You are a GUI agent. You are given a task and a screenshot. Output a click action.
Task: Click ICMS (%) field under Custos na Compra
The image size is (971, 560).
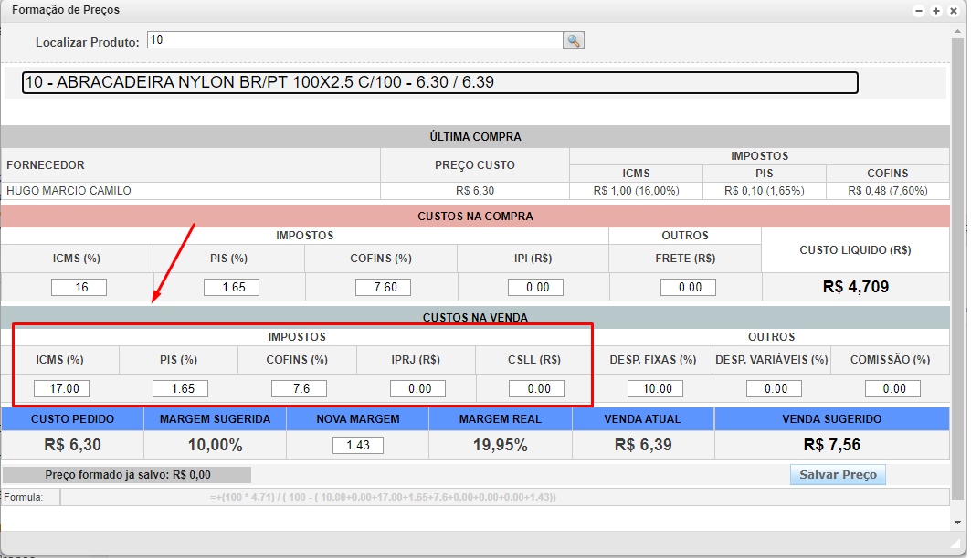(79, 287)
